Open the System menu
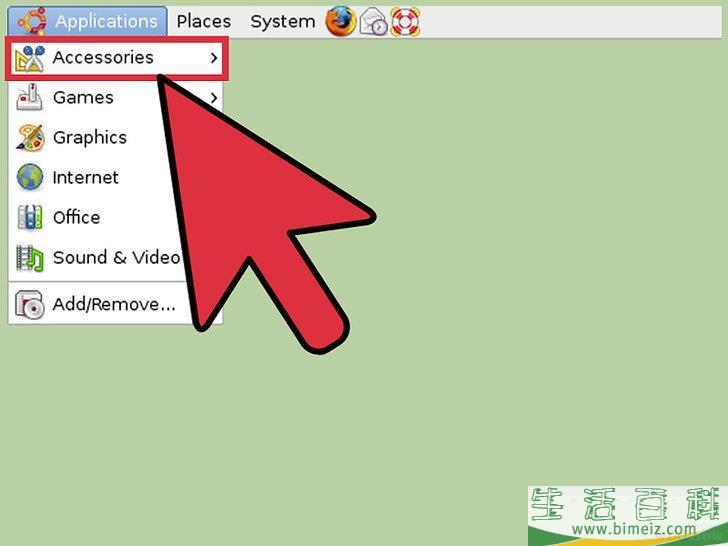Image resolution: width=728 pixels, height=546 pixels. click(282, 21)
